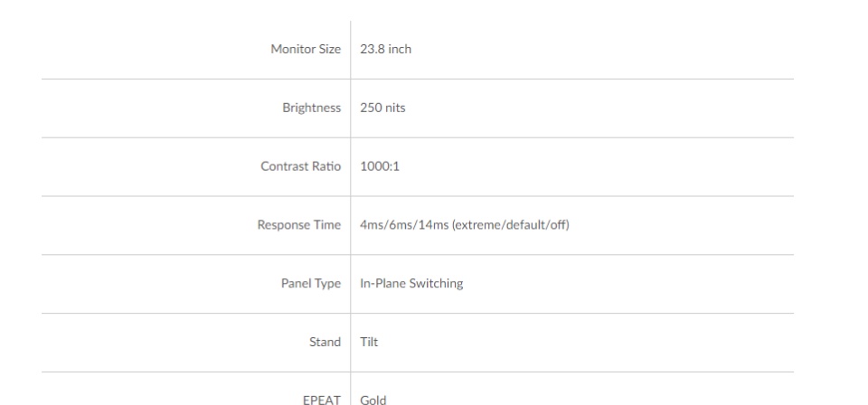Click the (extreme/default/off) text
The height and width of the screenshot is (405, 868).
(510, 225)
